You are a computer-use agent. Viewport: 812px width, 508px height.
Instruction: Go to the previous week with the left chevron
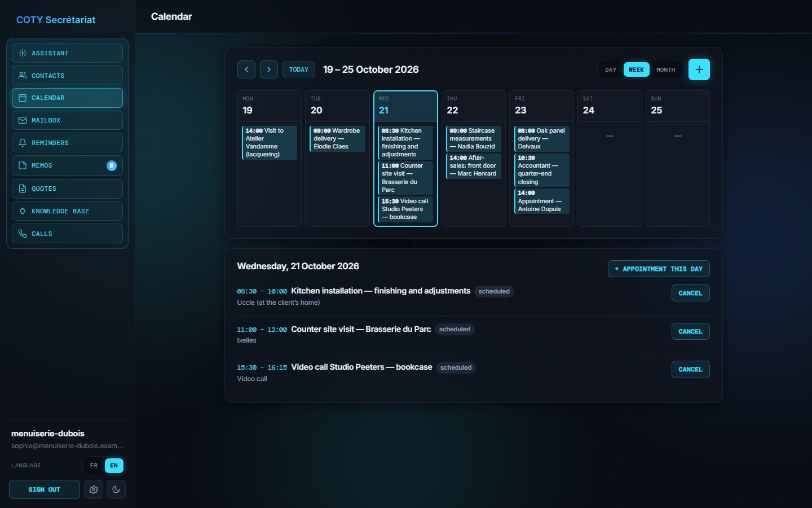pyautogui.click(x=246, y=69)
